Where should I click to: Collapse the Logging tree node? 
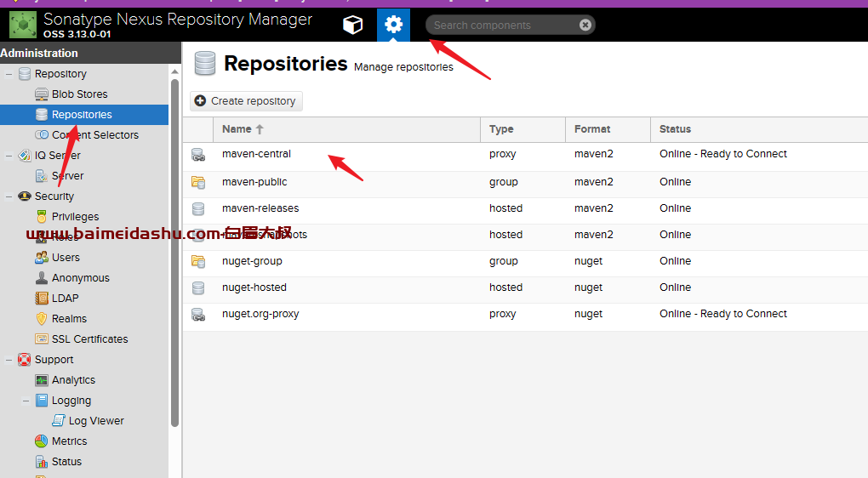pyautogui.click(x=26, y=401)
